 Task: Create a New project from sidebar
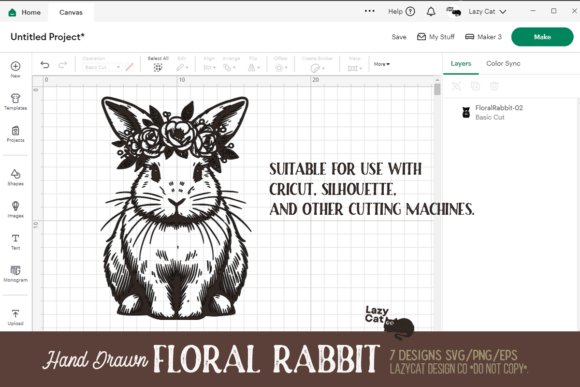[15, 69]
